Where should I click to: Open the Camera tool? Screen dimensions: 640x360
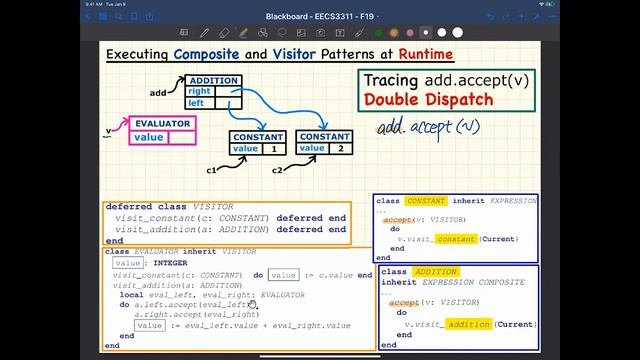coord(321,33)
